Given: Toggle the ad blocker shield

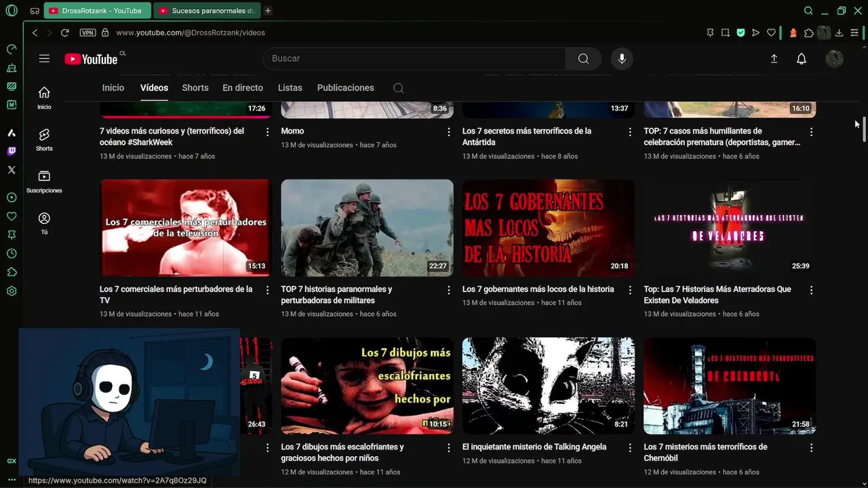Looking at the screenshot, I should (x=741, y=33).
